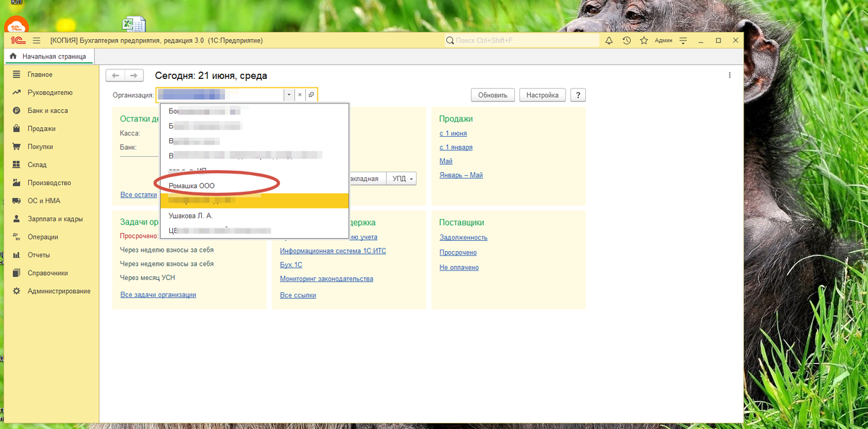Click the 1C logo in title bar

pos(18,41)
